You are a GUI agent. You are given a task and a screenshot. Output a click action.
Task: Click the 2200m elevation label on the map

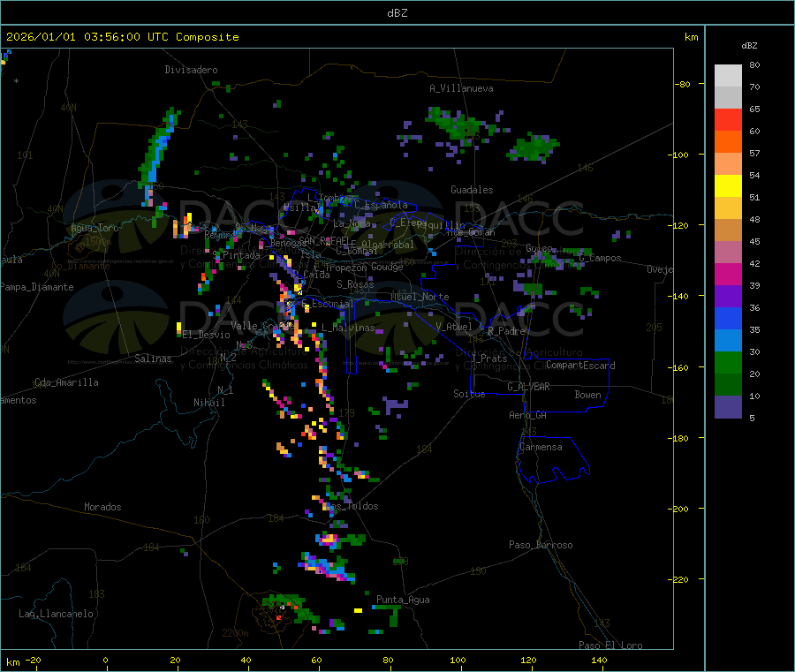pos(235,633)
